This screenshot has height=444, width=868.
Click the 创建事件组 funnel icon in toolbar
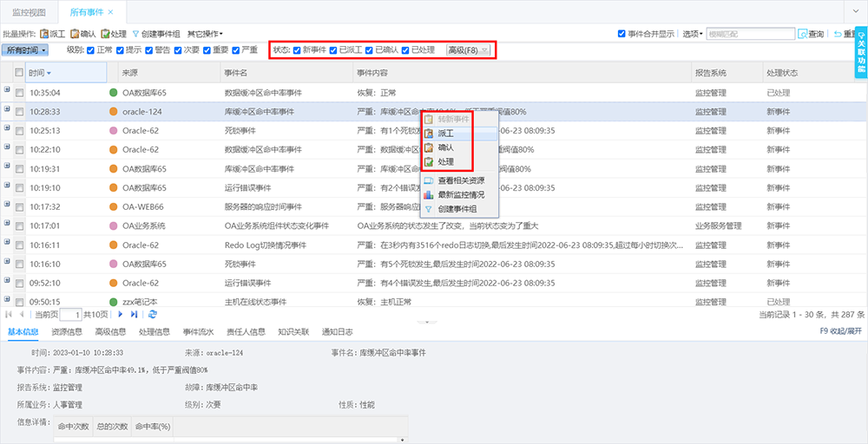[135, 34]
